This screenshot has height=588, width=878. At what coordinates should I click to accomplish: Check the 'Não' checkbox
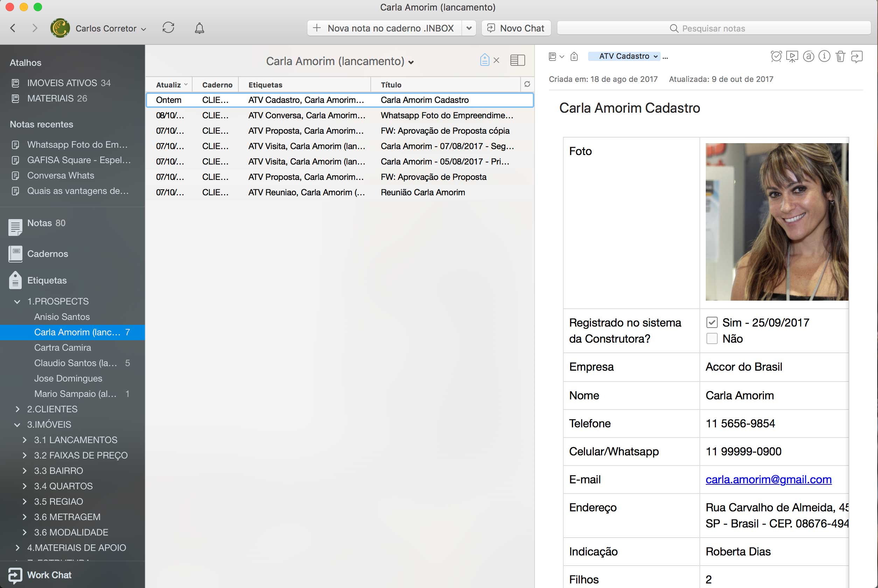[711, 339]
